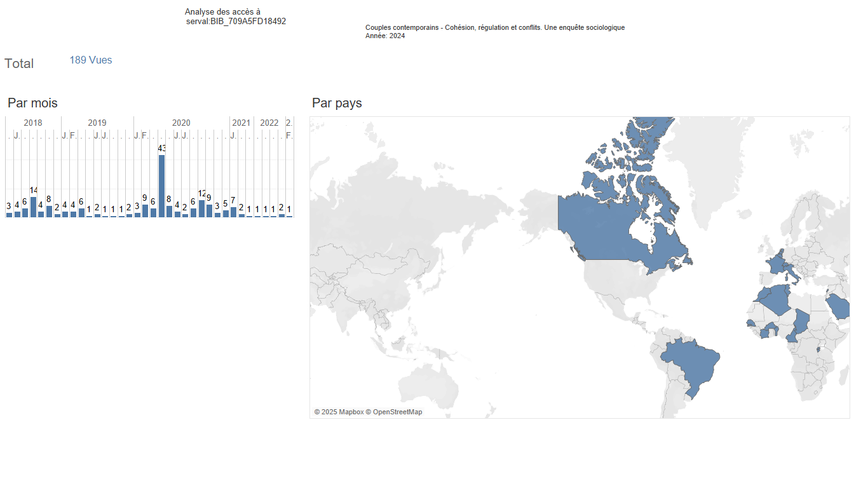The height and width of the screenshot is (488, 868).
Task: Click the Année: 2024 text
Action: [x=385, y=36]
